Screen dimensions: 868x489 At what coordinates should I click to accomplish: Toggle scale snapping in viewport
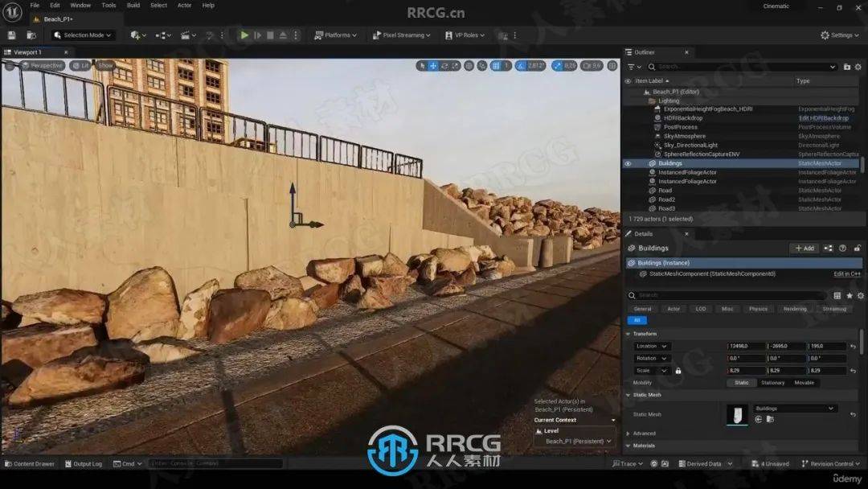[558, 66]
